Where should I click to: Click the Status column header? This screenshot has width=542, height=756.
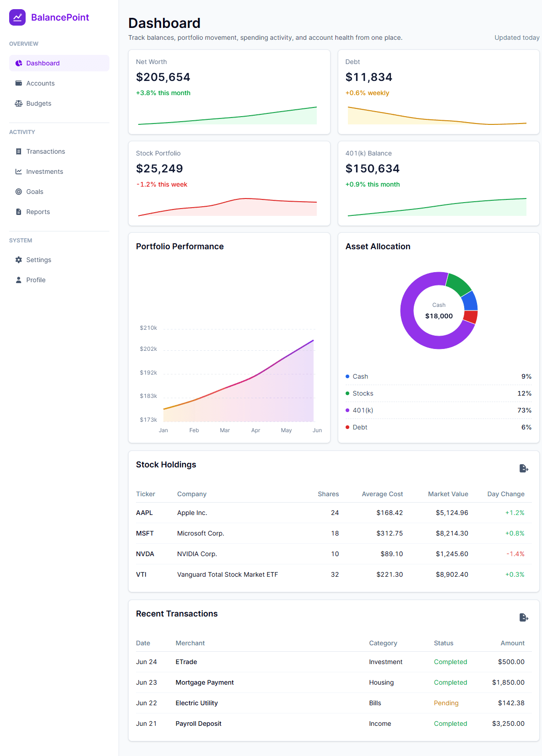[x=444, y=643]
